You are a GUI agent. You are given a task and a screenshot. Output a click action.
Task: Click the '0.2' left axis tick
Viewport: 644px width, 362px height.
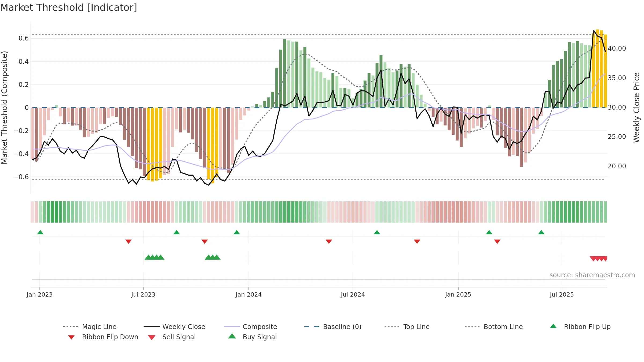[24, 85]
